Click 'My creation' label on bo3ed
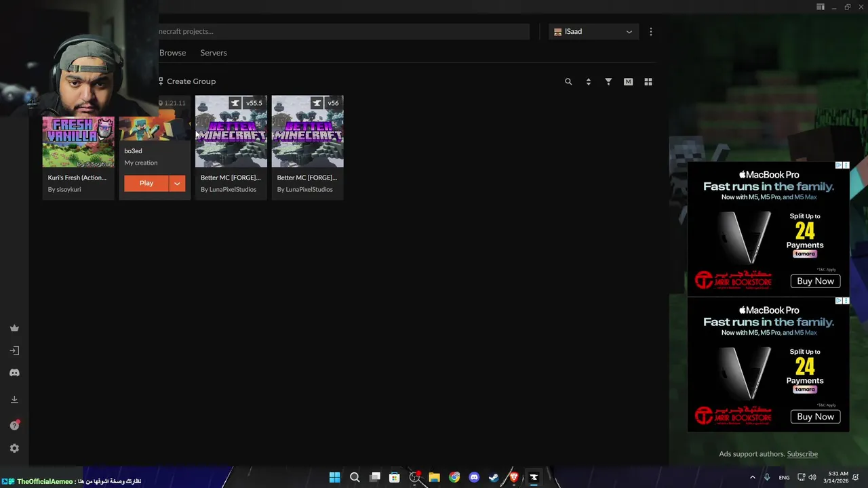This screenshot has height=488, width=868. coord(141,163)
